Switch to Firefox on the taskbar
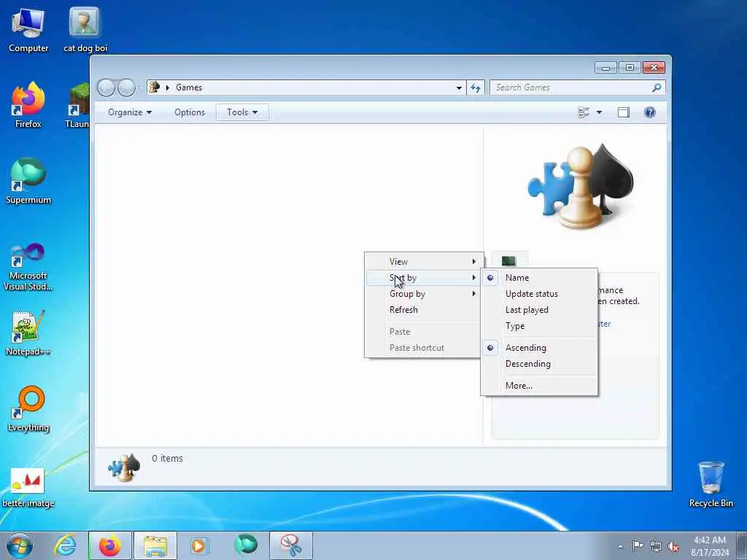Viewport: 747px width, 560px height. [x=110, y=545]
